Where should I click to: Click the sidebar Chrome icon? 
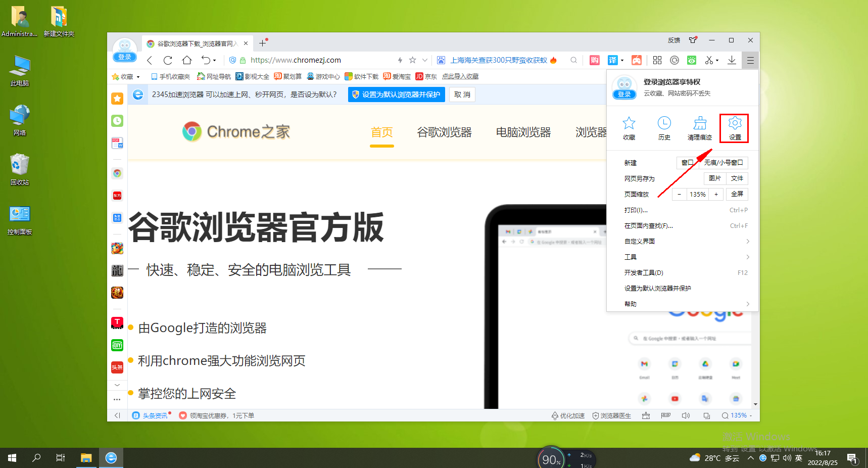pos(117,173)
